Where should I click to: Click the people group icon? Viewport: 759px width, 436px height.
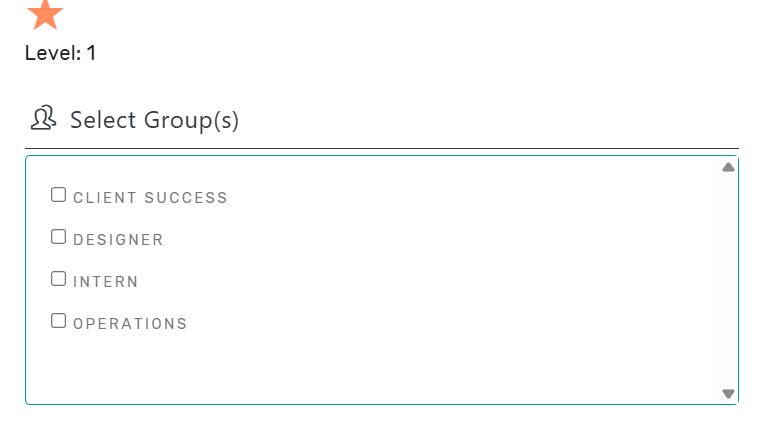[43, 118]
